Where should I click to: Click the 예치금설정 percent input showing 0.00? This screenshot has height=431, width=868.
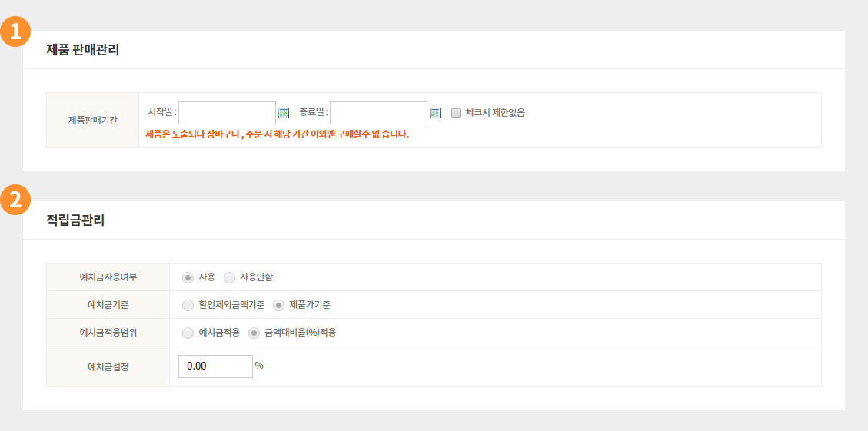click(x=215, y=366)
